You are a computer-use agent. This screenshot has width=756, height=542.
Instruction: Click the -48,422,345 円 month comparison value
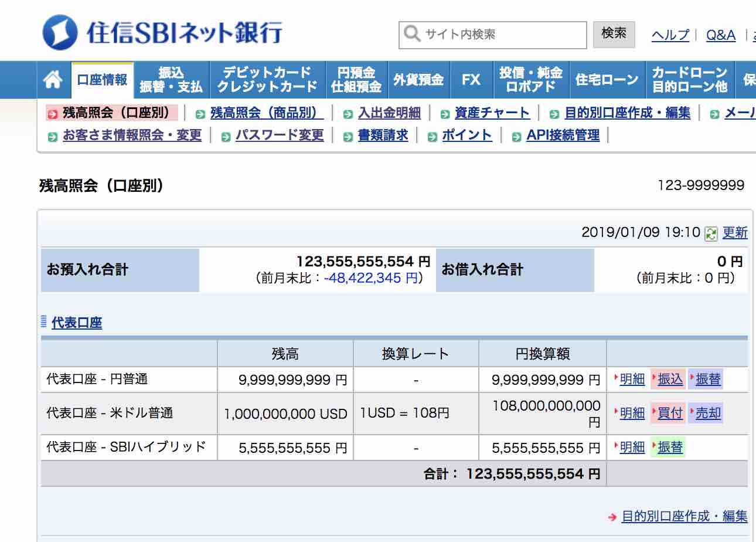371,278
